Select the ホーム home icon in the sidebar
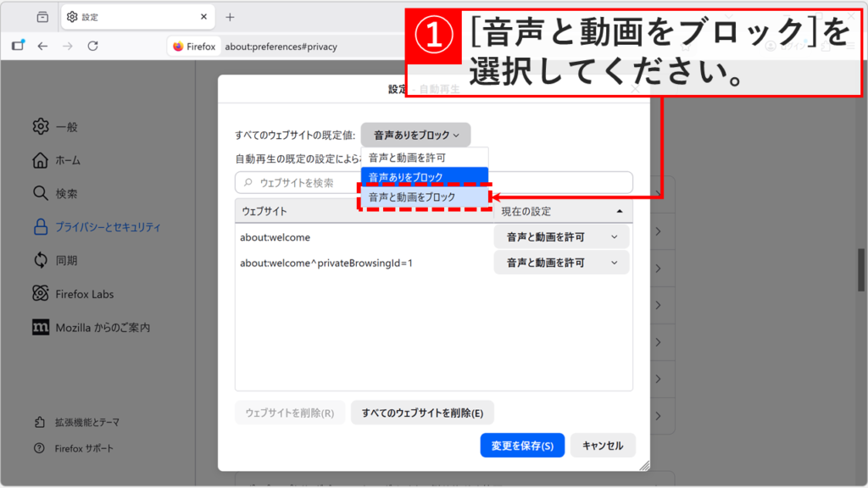868x488 pixels. tap(41, 159)
